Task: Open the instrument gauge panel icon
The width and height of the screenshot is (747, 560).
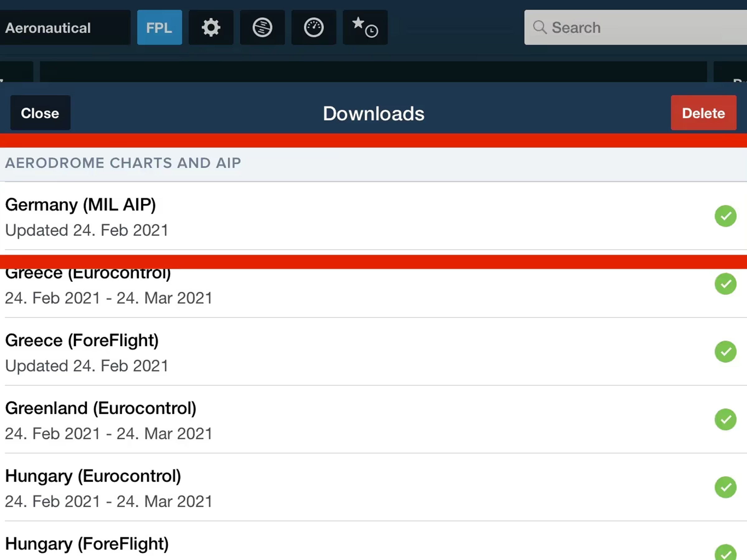Action: tap(313, 27)
